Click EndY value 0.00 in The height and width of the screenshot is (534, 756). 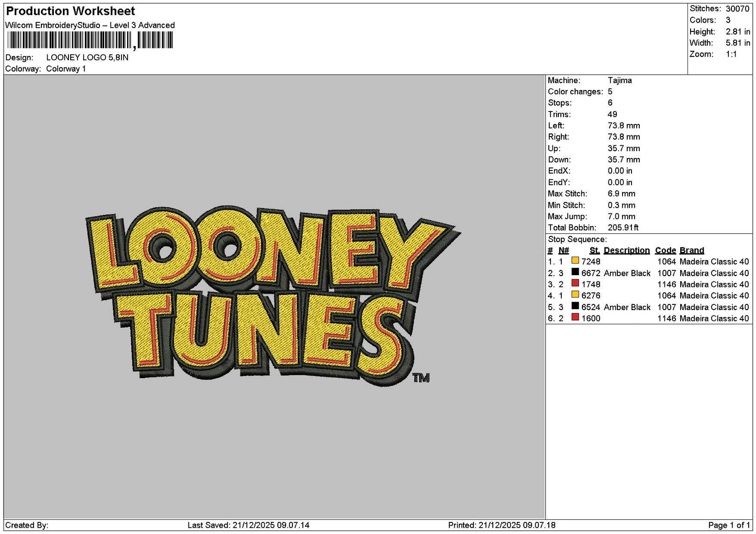coord(620,183)
